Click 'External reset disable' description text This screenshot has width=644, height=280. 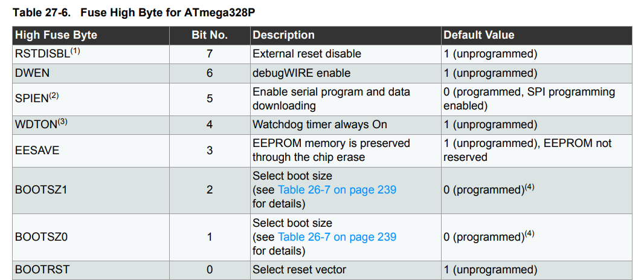tap(307, 54)
